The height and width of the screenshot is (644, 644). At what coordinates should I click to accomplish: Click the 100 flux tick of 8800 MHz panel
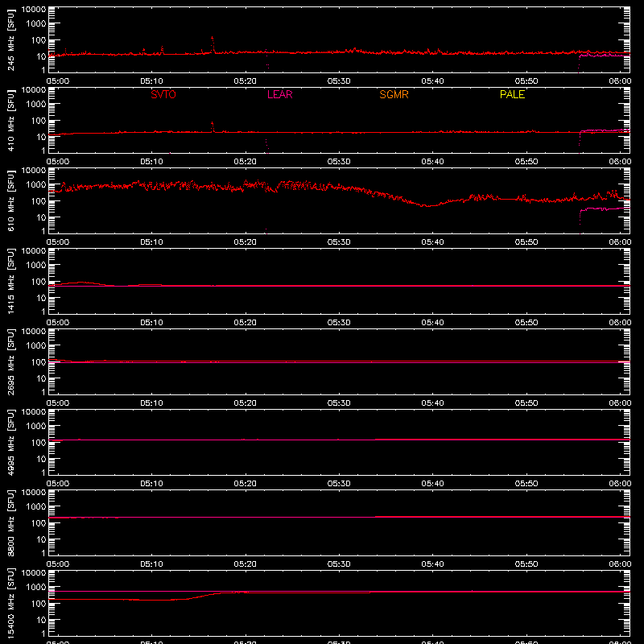click(x=39, y=523)
